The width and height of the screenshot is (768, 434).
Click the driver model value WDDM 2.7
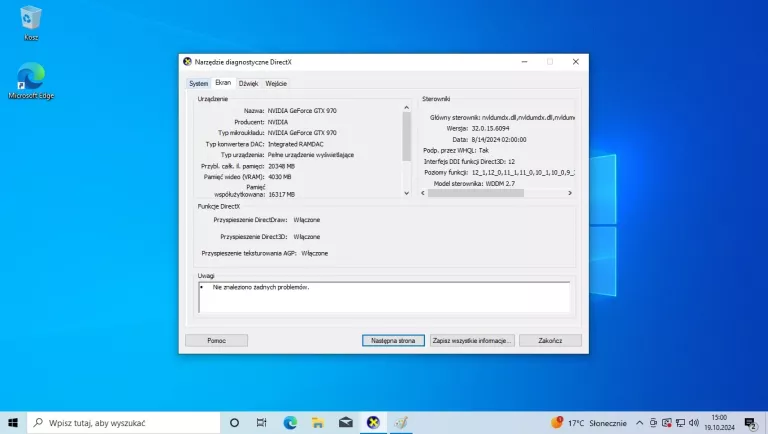[500, 184]
